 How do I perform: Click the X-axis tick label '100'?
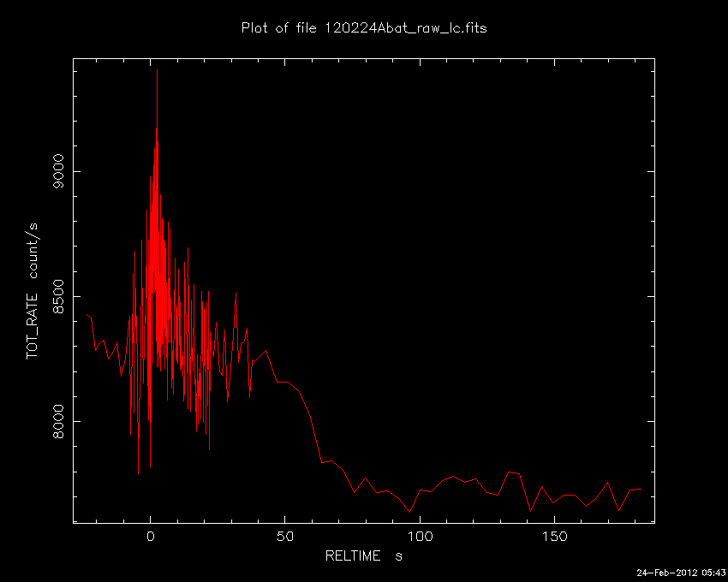420,537
